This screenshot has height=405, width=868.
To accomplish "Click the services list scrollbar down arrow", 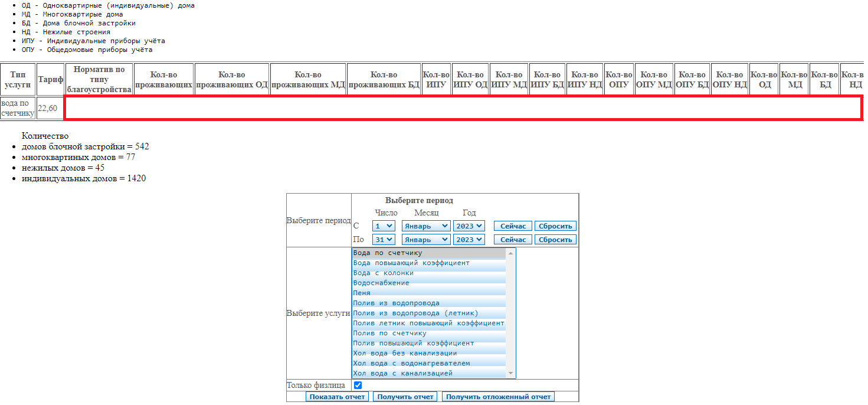I will (510, 374).
